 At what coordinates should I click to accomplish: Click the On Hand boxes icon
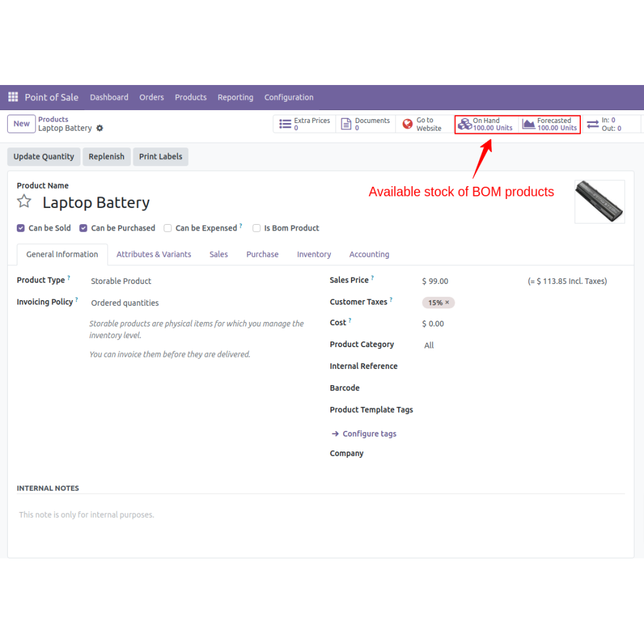[464, 124]
